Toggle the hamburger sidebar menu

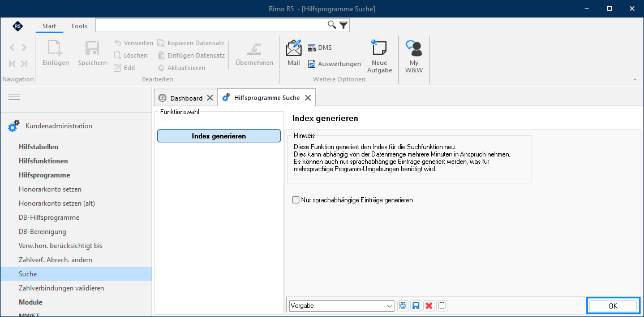[14, 97]
